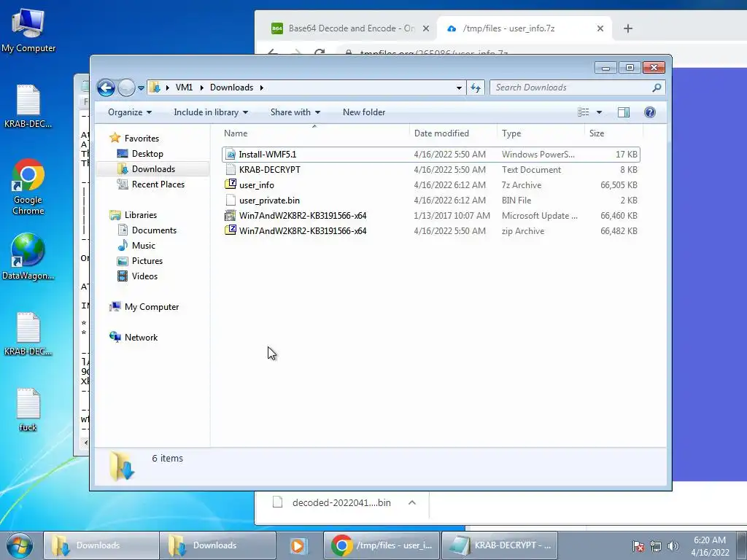This screenshot has width=747, height=560.
Task: Select the fuck desktop text file
Action: click(28, 410)
